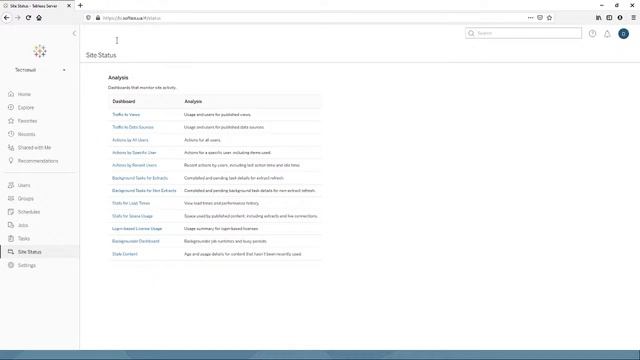Click the Analysis column header
The width and height of the screenshot is (640, 360).
[x=193, y=102]
